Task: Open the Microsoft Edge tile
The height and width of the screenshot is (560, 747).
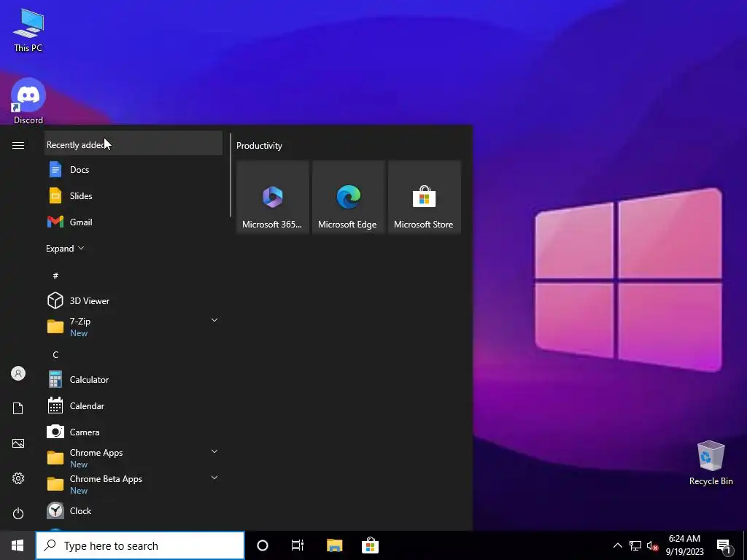Action: pos(348,197)
